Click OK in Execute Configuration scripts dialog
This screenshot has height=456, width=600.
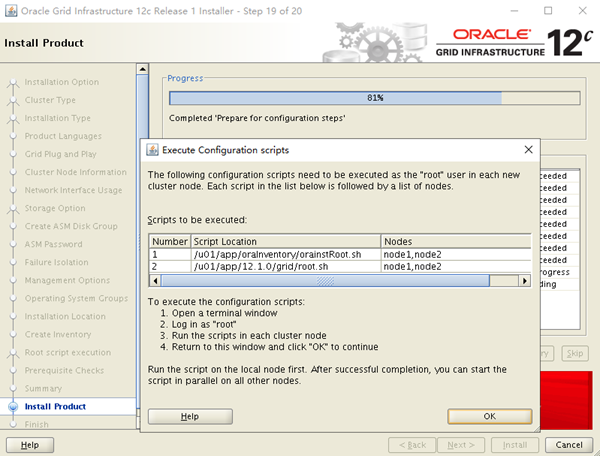(489, 416)
